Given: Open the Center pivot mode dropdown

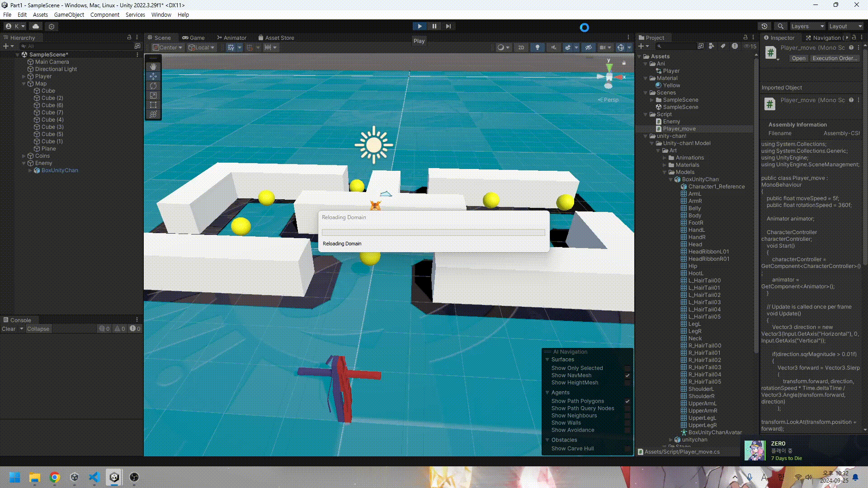Looking at the screenshot, I should click(x=167, y=47).
